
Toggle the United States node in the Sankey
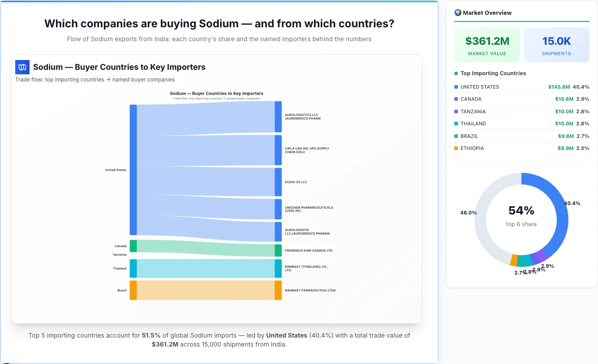(x=132, y=170)
